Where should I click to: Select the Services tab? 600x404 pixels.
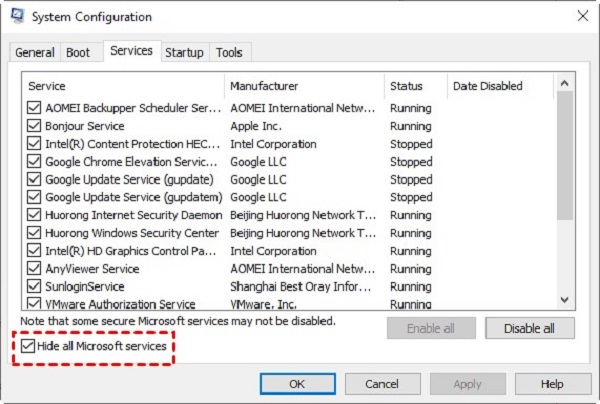click(131, 51)
